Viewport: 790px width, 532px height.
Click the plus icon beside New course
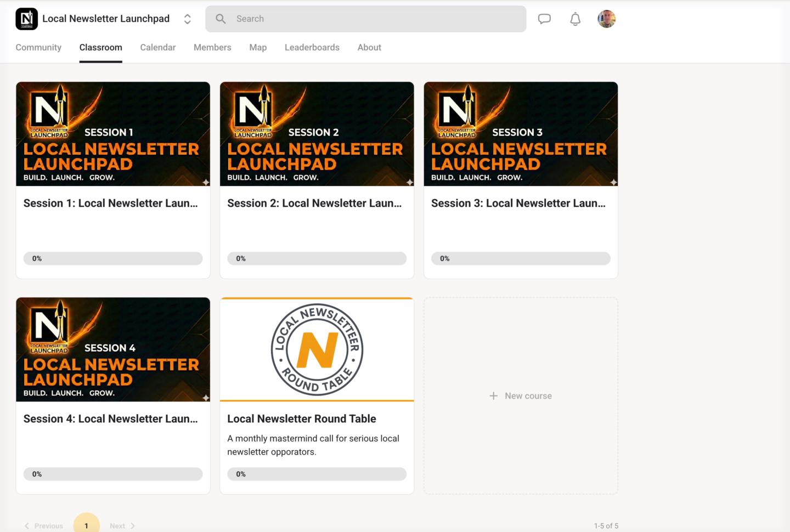494,396
